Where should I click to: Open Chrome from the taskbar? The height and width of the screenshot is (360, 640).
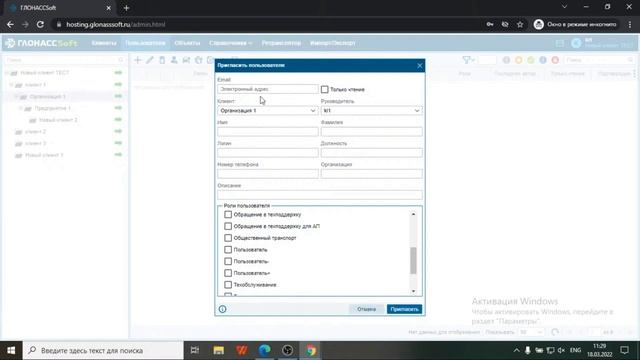point(311,350)
